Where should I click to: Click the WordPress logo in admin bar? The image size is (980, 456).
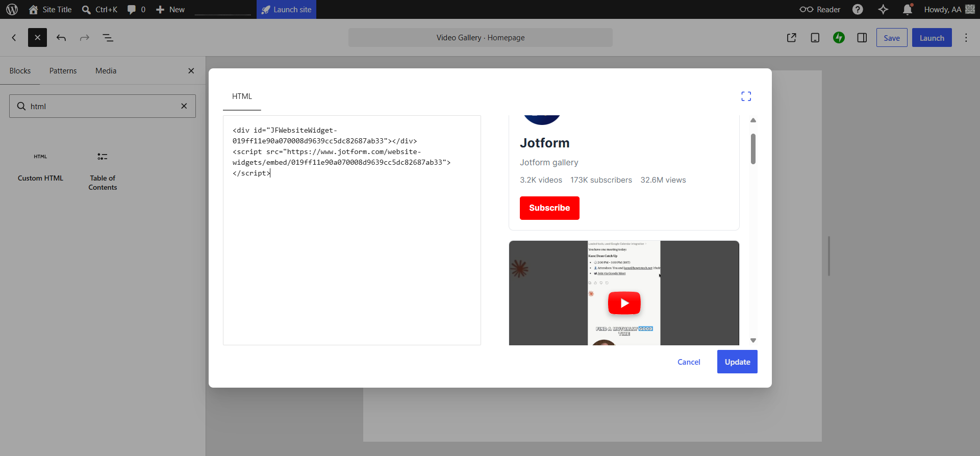coord(12,9)
